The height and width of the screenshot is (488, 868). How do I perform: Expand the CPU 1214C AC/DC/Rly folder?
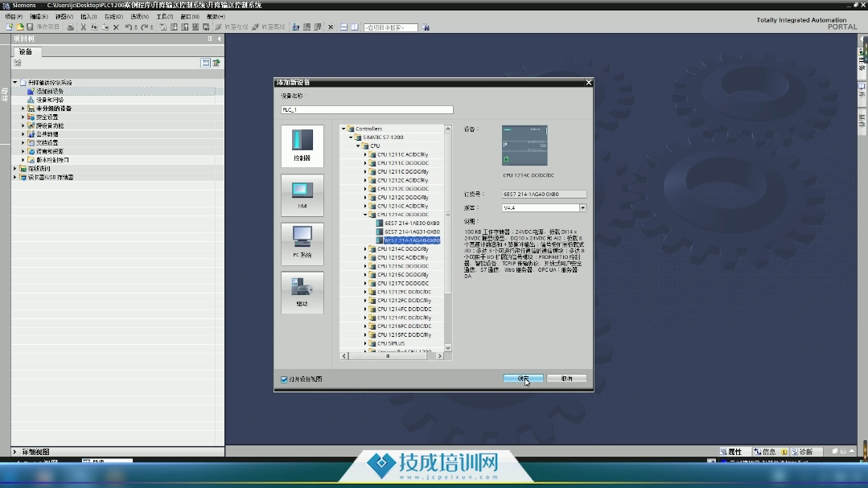(x=365, y=207)
